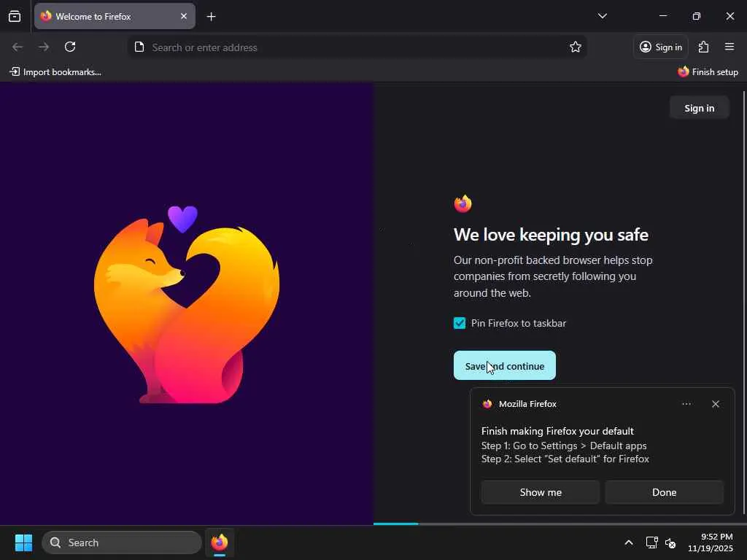Click the Firefox icon in notification header
Screen dimensions: 747x560
487,404
